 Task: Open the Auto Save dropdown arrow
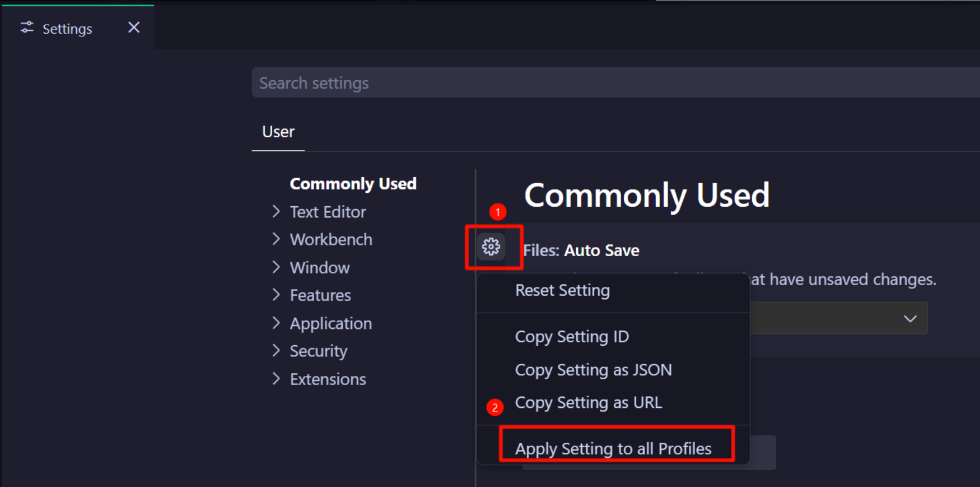(x=910, y=318)
